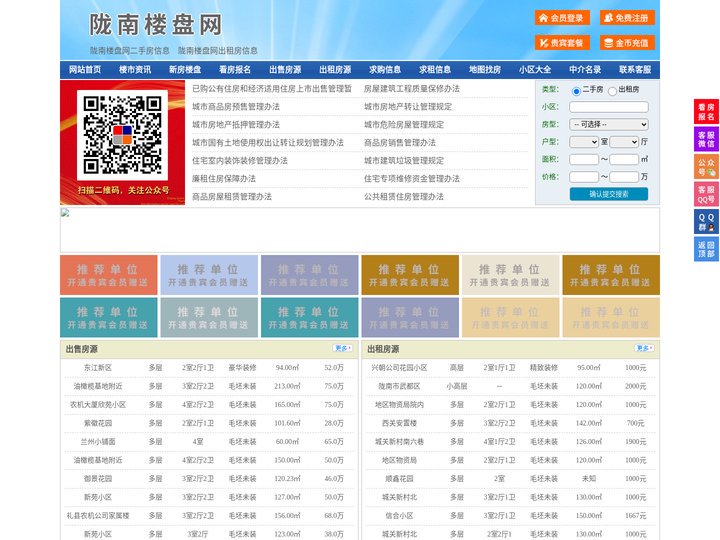This screenshot has width=720, height=540.
Task: Click the 金币充值 coin recharge button
Action: click(627, 43)
